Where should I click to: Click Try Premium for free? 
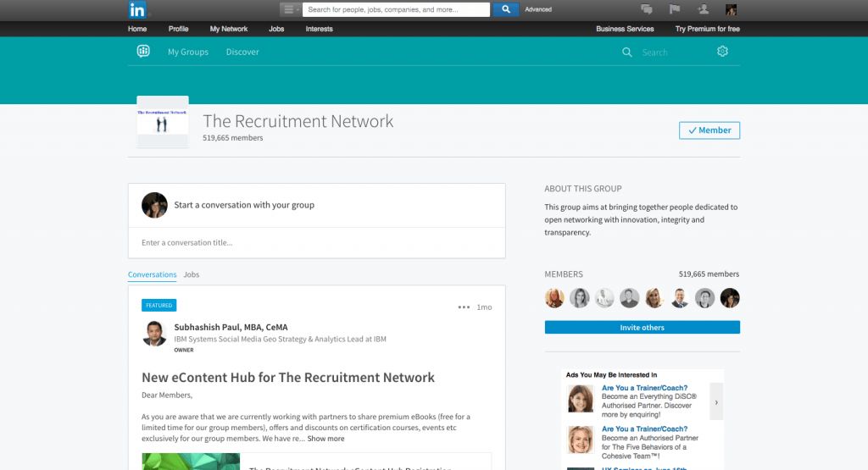point(708,29)
